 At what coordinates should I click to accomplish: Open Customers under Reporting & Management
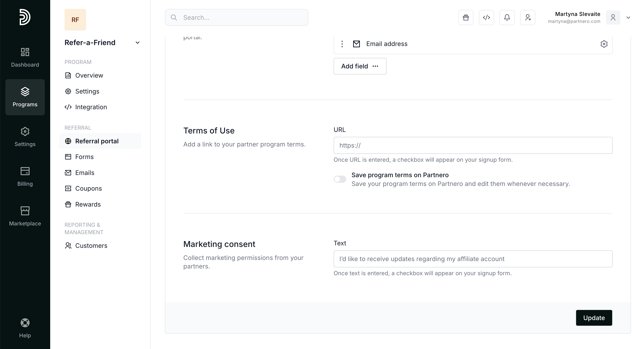click(91, 246)
